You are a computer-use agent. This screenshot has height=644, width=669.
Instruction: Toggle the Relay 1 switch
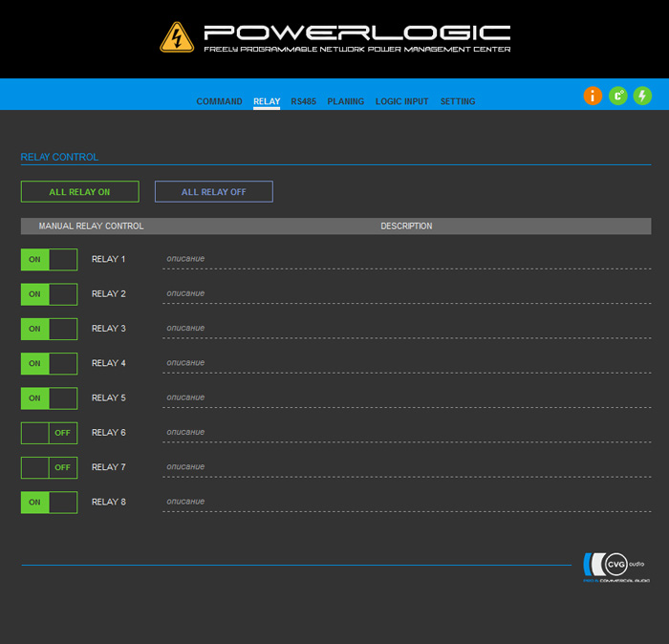[49, 259]
